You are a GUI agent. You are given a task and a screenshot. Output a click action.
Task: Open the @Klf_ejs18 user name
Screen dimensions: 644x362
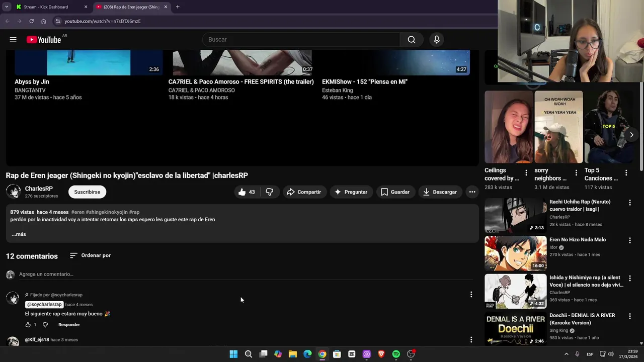(x=37, y=340)
